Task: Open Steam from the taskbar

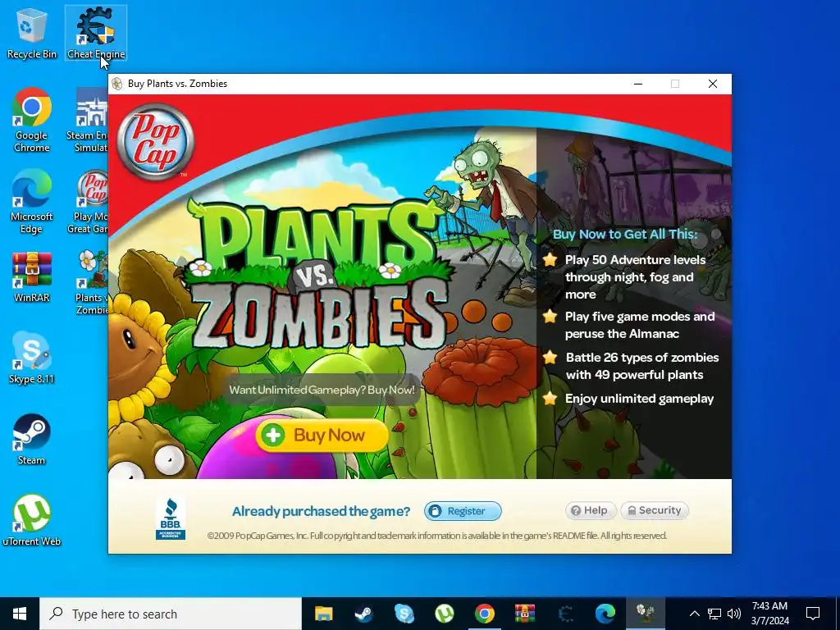Action: [363, 614]
